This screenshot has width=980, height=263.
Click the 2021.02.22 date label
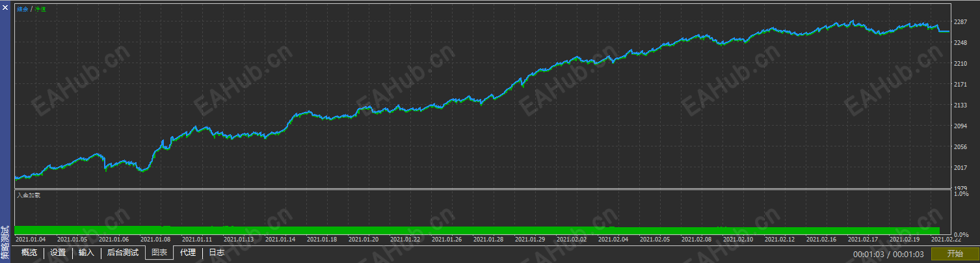click(x=947, y=240)
